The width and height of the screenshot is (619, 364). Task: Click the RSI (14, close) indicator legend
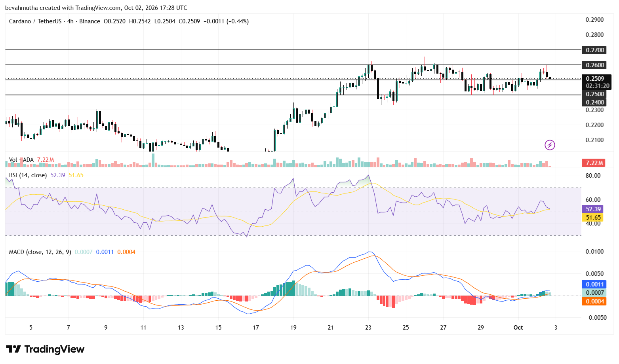[28, 175]
